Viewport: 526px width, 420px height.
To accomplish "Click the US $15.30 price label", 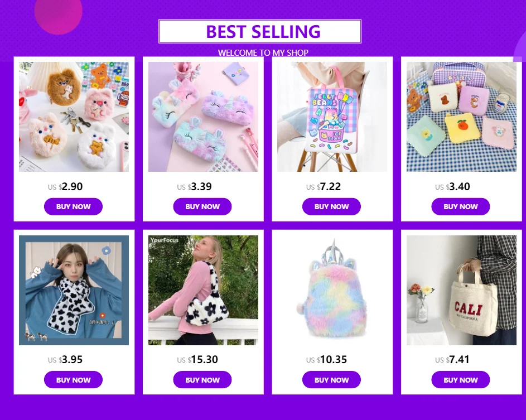I will tap(197, 360).
